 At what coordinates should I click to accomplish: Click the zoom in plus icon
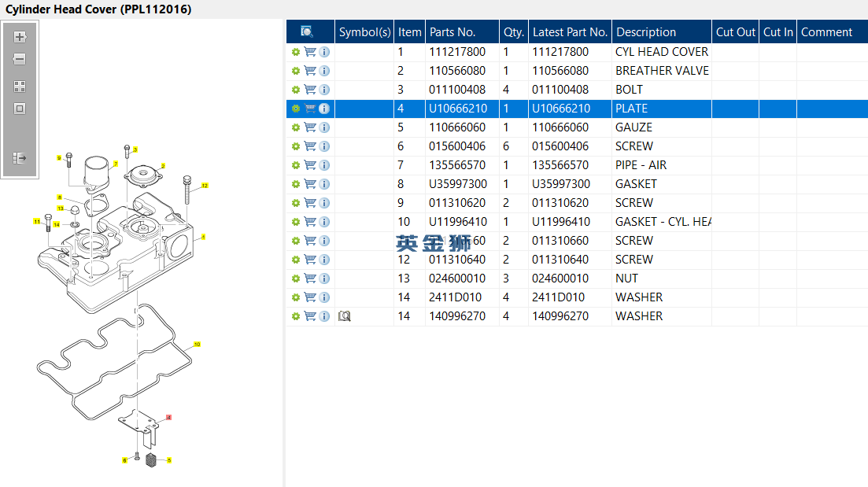20,37
